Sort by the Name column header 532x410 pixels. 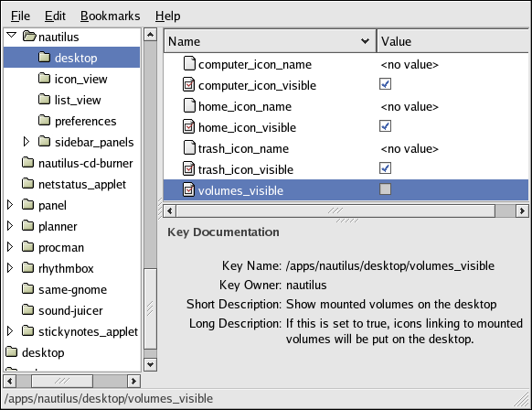coord(270,41)
